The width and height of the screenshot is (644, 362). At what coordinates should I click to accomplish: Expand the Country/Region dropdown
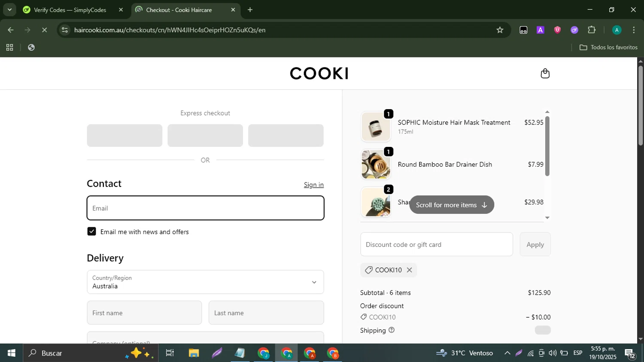[205, 282]
